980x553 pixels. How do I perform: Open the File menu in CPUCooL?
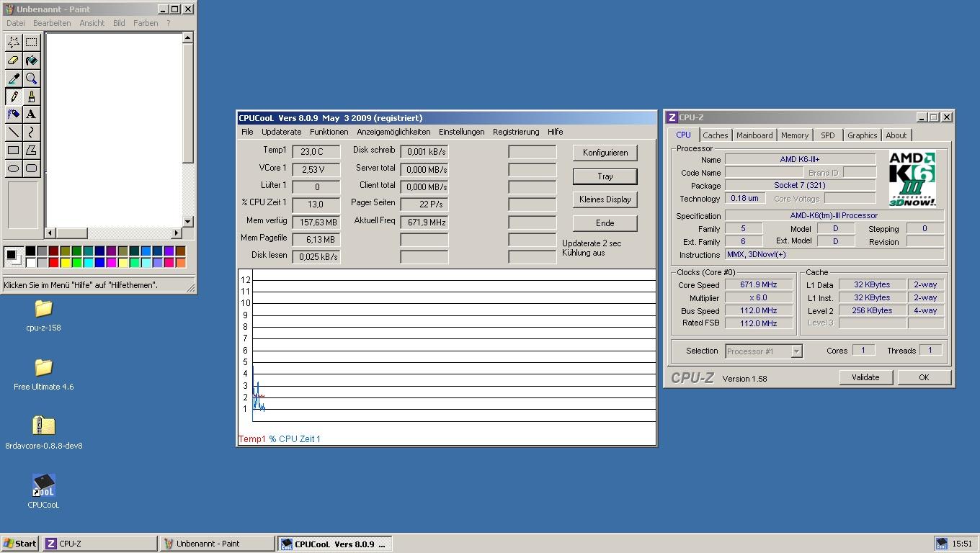pyautogui.click(x=247, y=132)
